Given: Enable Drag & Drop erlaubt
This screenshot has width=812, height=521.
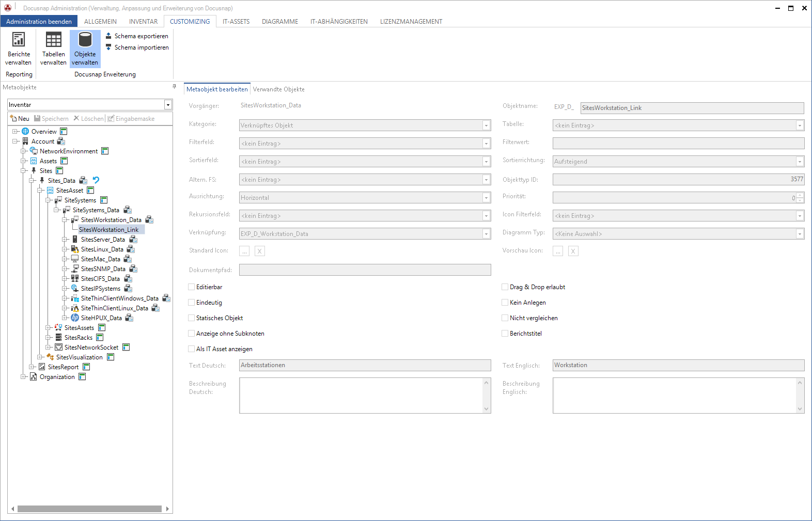Looking at the screenshot, I should pos(505,287).
